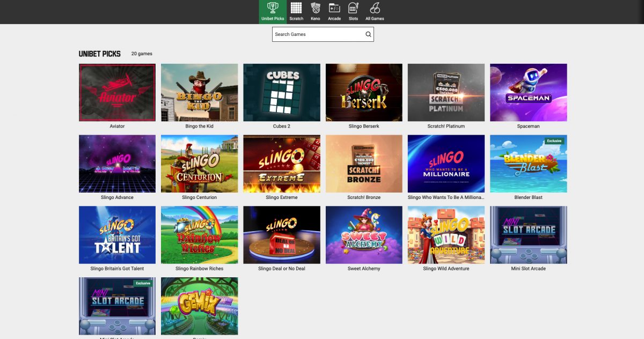644x339 pixels.
Task: Open the Bingo the Kid thumbnail
Action: pyautogui.click(x=199, y=93)
